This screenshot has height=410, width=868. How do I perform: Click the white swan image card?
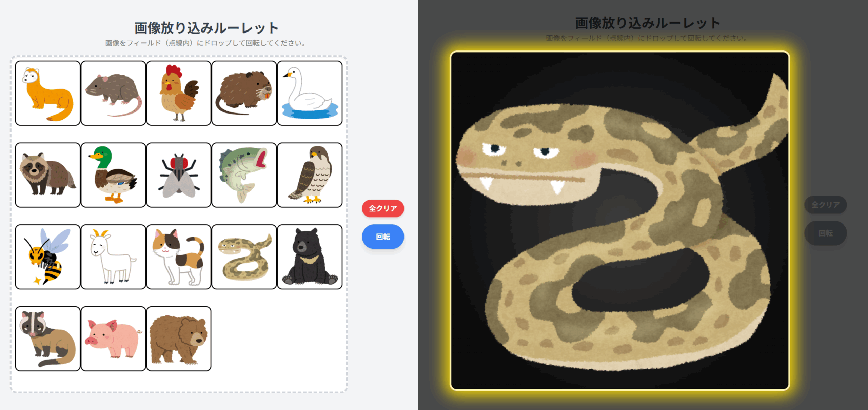[310, 93]
